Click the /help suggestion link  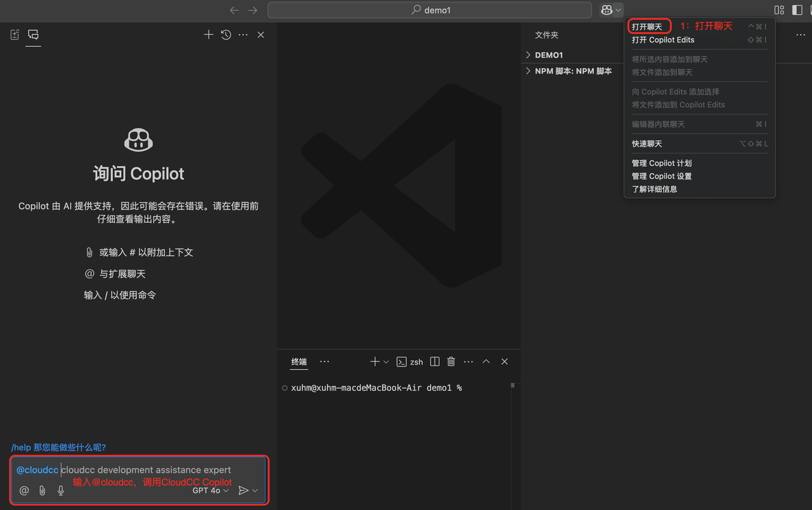(x=58, y=447)
